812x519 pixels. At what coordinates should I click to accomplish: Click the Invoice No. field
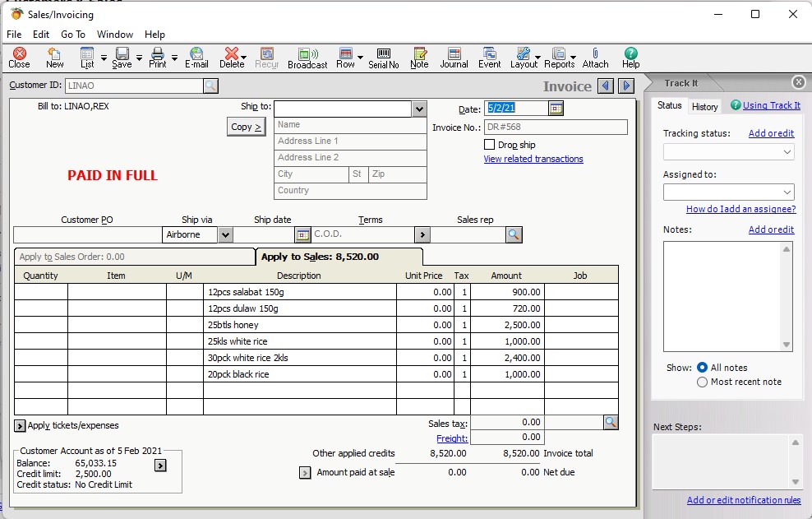point(556,127)
